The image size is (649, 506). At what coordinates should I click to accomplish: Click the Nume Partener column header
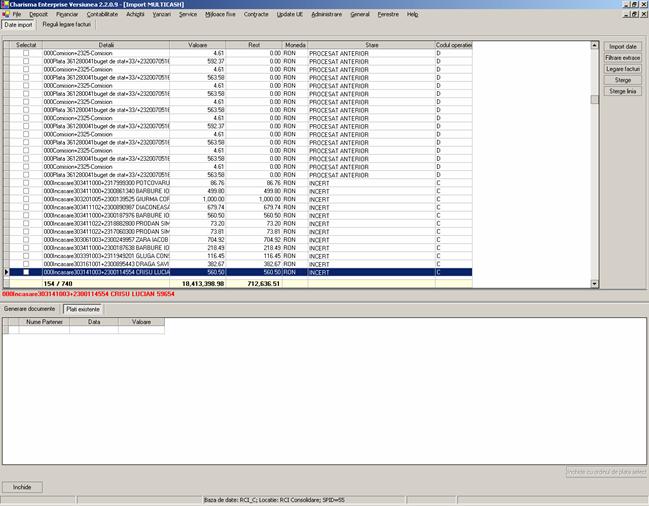point(43,322)
